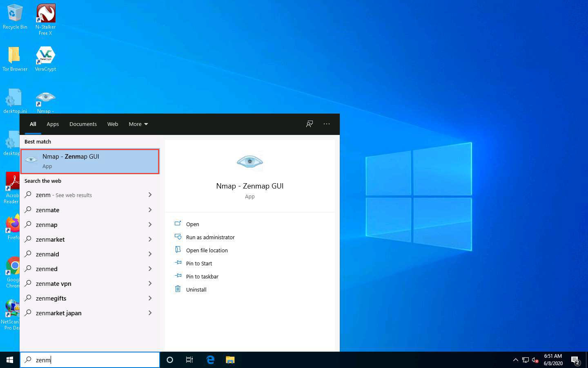Click Open in the Zenmap actions
588x368 pixels.
pos(192,224)
